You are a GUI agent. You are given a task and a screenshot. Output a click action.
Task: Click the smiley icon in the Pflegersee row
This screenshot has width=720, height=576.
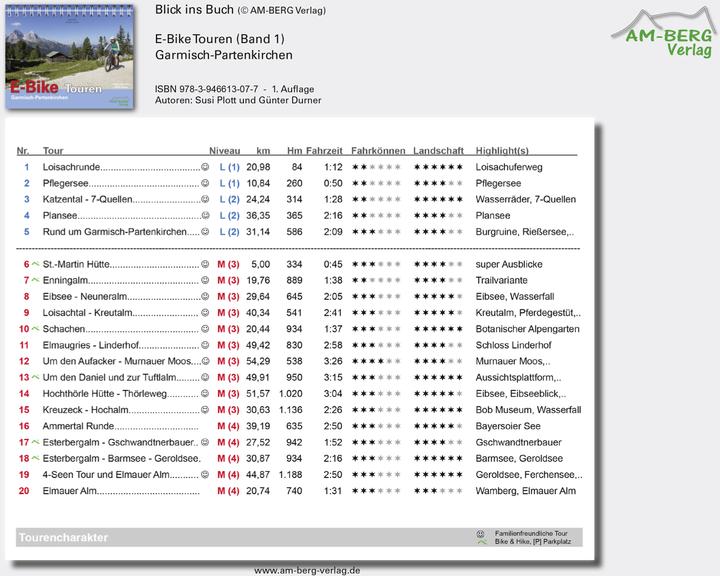205,183
